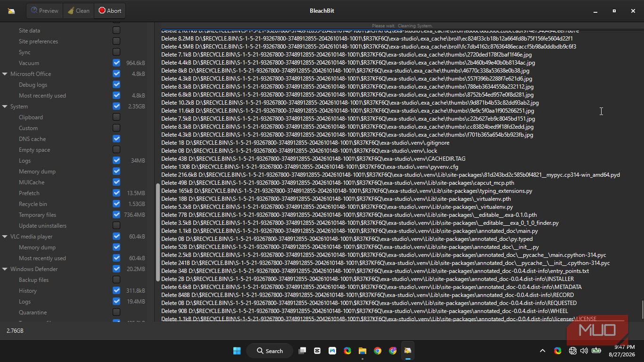The width and height of the screenshot is (644, 362).
Task: Open File Explorer from the taskbar
Action: tap(363, 351)
